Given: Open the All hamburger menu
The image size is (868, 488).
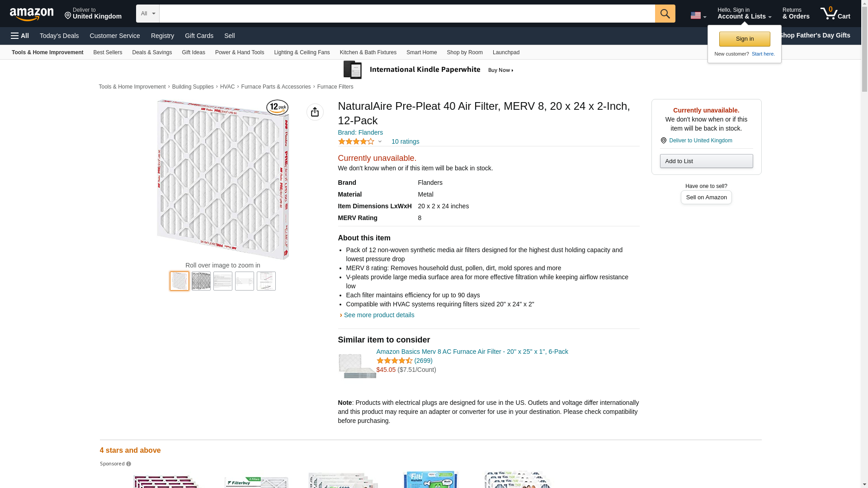Looking at the screenshot, I should pos(20,36).
